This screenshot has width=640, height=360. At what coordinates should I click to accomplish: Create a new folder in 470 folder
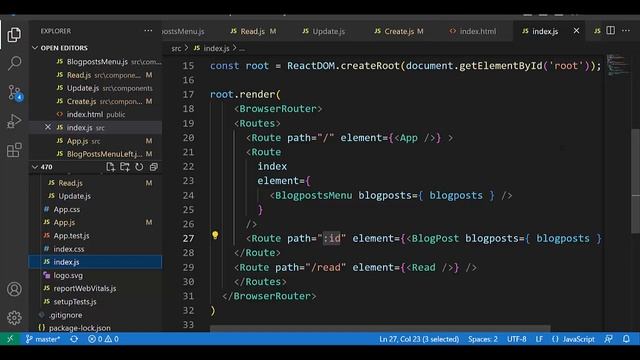click(x=124, y=167)
